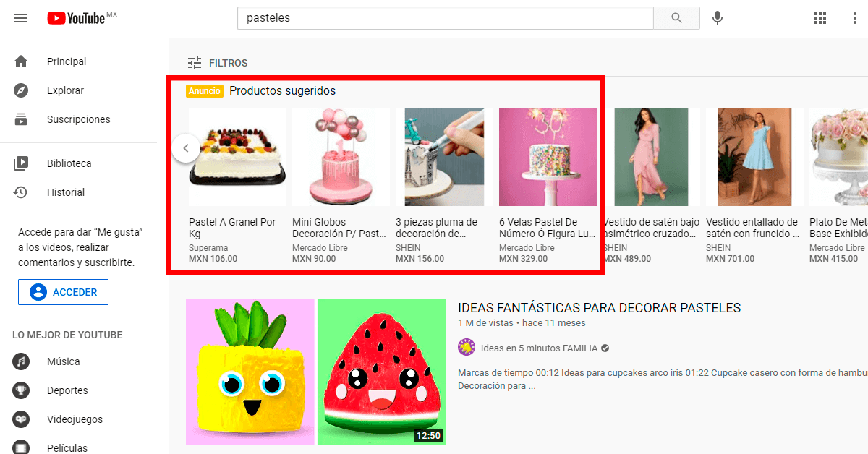Open the search FILTROS panel

pyautogui.click(x=217, y=63)
